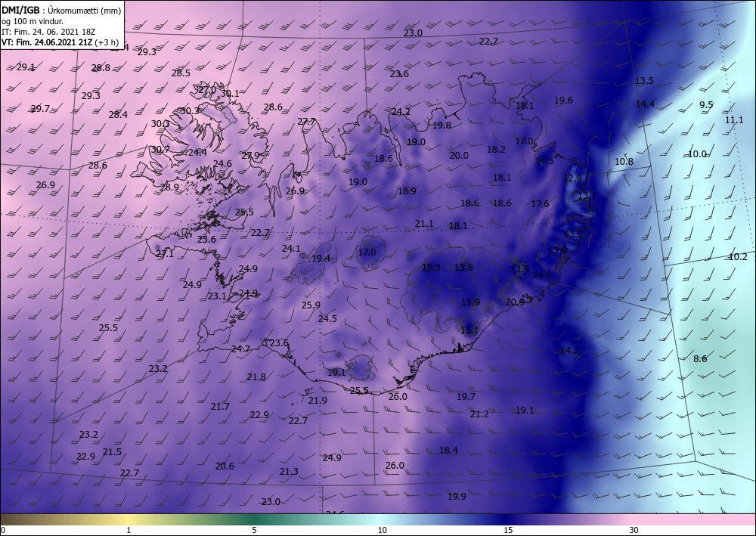
Task: Click the initial time line 'IT: Fim. 24. 06. 2021 18Z'
Action: tap(48, 32)
